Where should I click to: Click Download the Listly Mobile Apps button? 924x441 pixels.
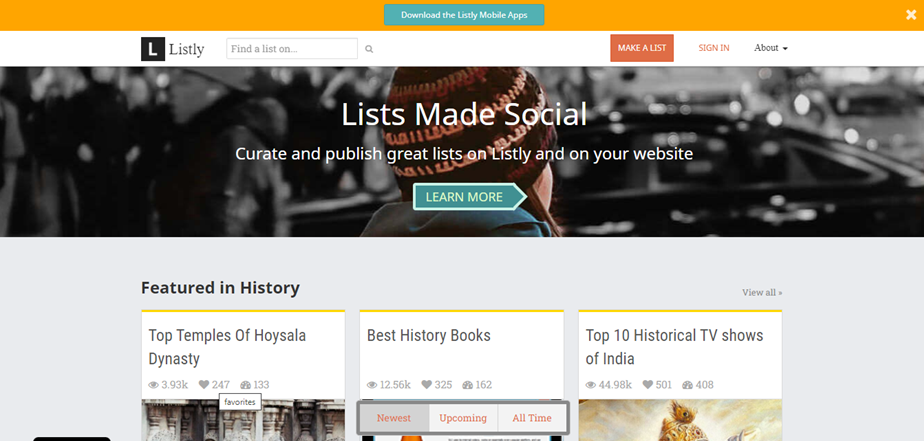coord(463,15)
